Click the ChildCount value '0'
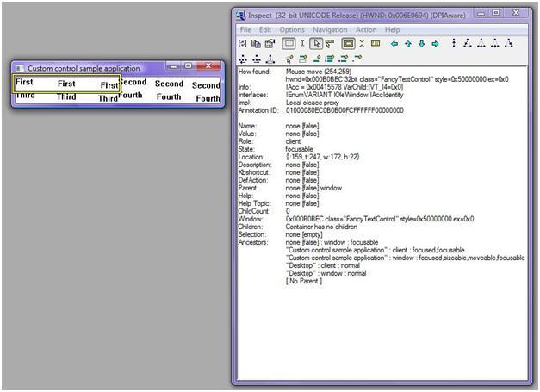Screen dimensions: 540x392 click(288, 211)
